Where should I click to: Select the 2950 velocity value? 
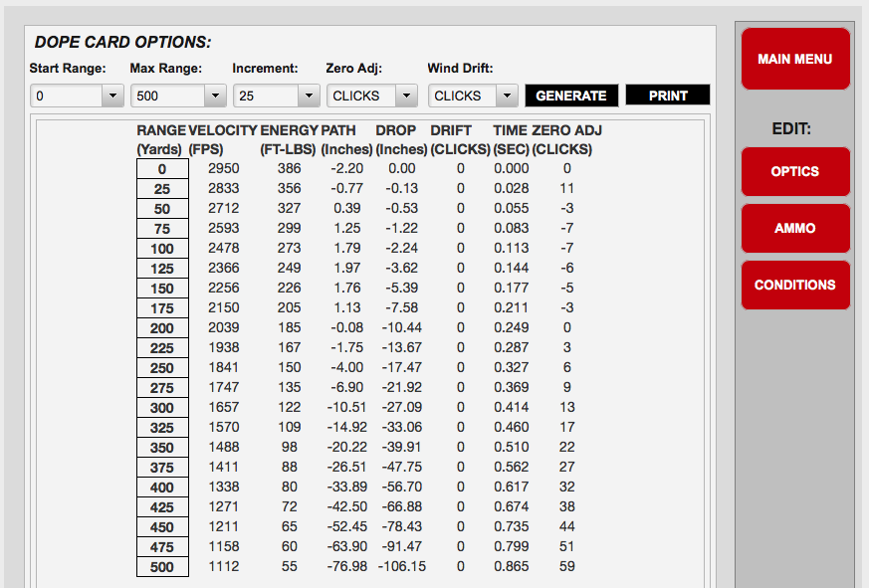223,169
